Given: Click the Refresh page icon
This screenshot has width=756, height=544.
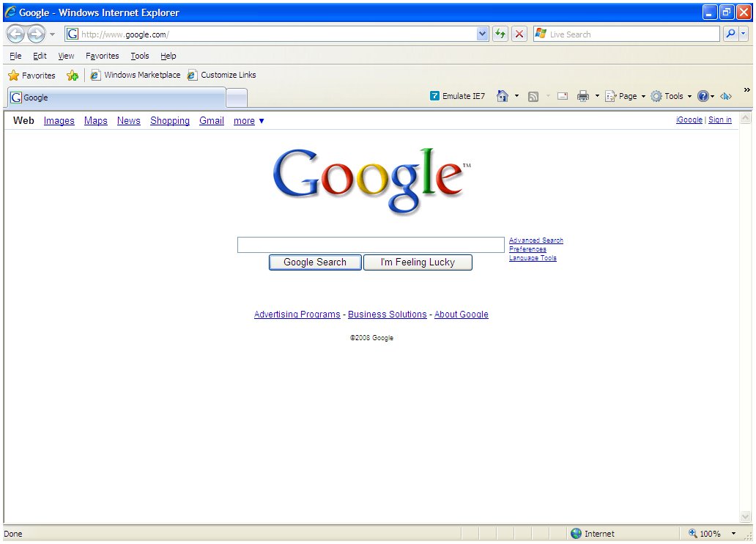Looking at the screenshot, I should (500, 34).
